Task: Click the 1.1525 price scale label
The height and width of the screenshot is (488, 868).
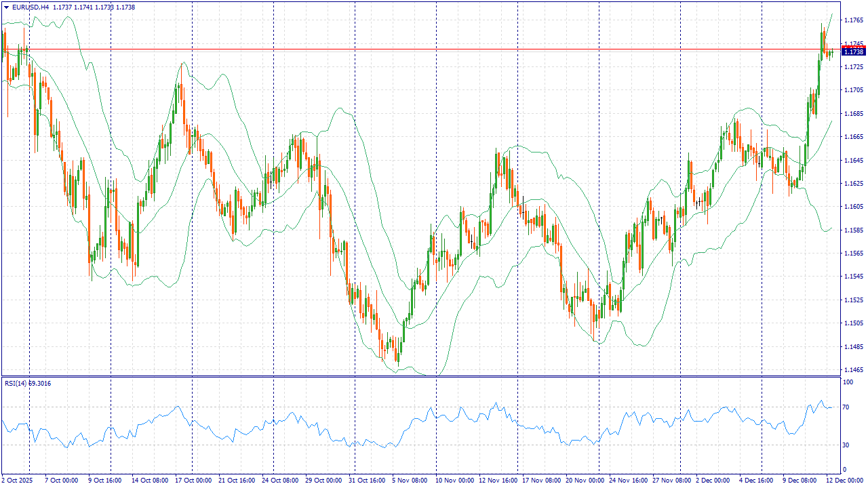Action: pos(854,300)
